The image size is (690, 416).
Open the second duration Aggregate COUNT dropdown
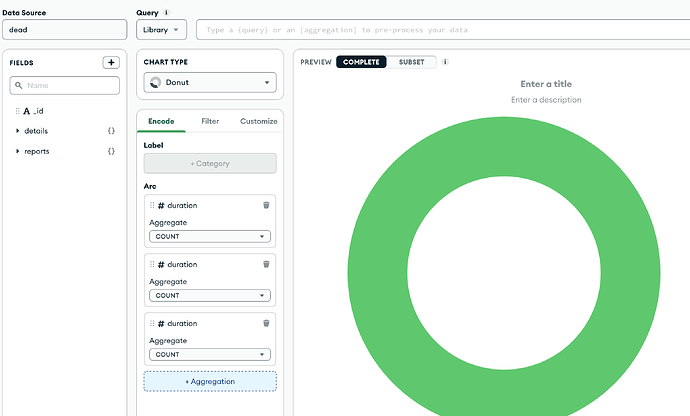point(210,295)
